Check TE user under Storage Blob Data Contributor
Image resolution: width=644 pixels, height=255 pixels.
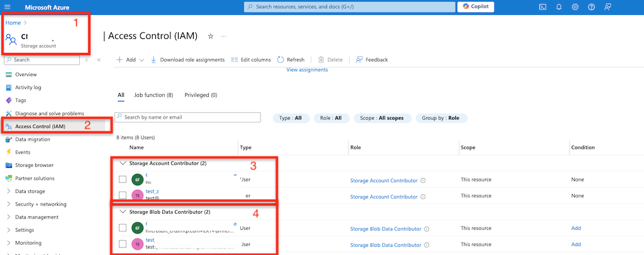(123, 244)
